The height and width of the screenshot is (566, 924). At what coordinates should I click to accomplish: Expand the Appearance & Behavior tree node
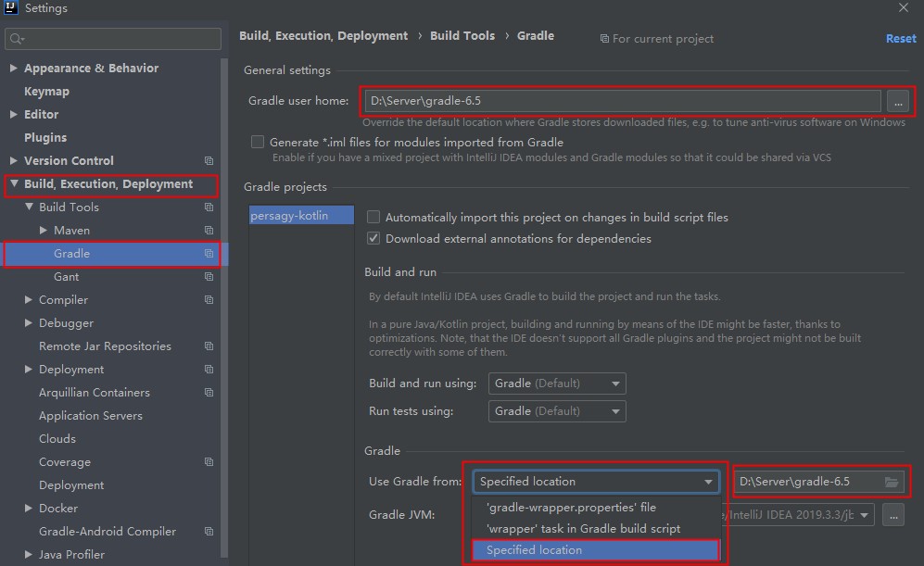coord(13,69)
